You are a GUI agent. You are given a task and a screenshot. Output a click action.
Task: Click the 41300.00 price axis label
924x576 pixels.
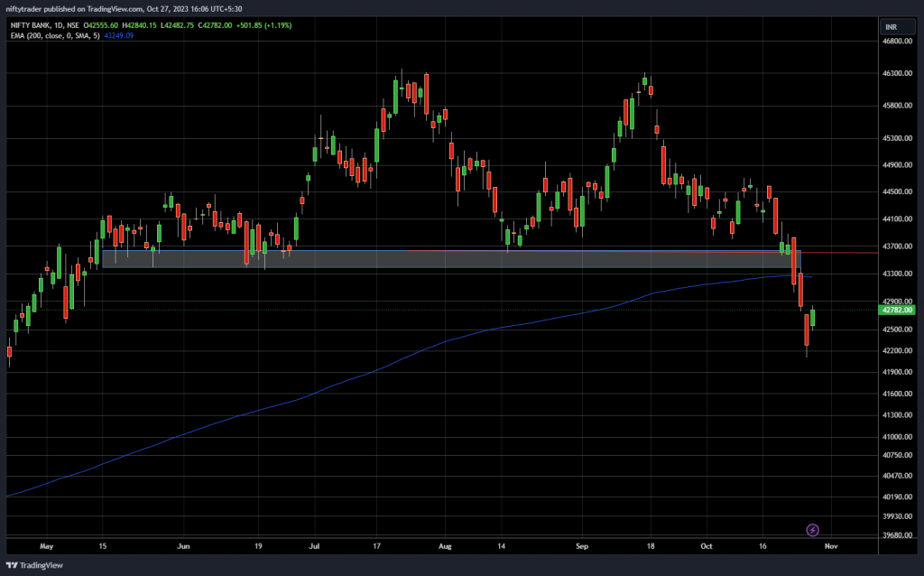(x=897, y=415)
